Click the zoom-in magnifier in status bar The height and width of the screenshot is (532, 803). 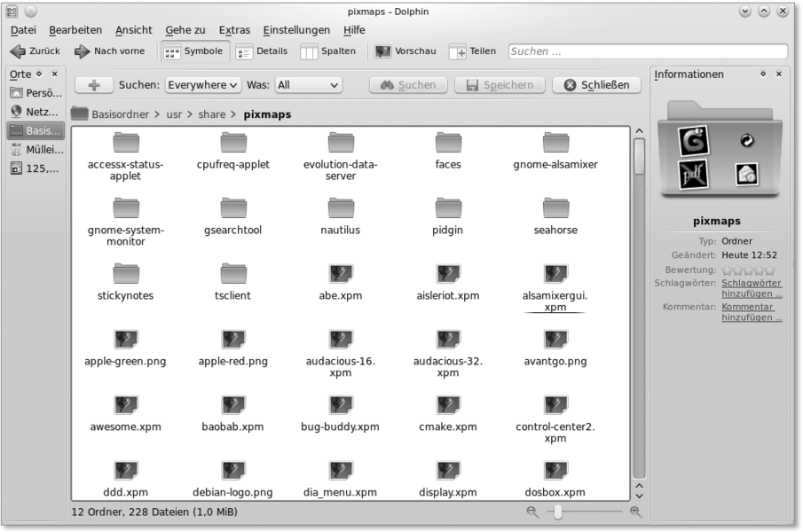tap(635, 512)
